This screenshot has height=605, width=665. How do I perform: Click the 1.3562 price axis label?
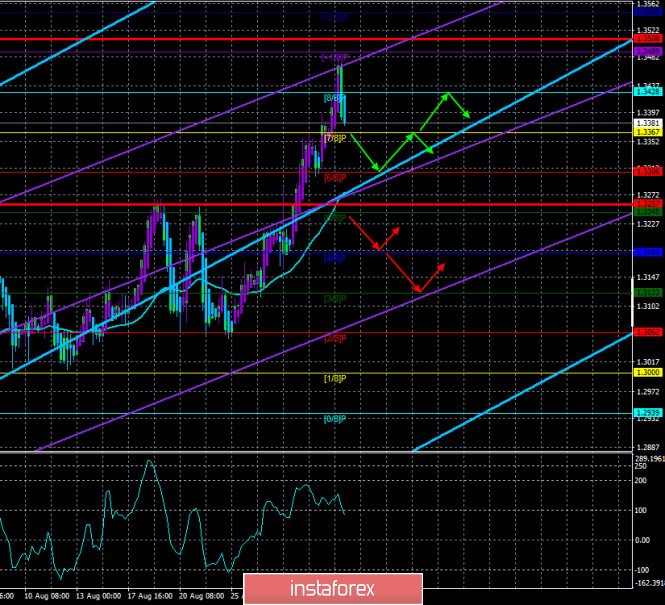648,4
